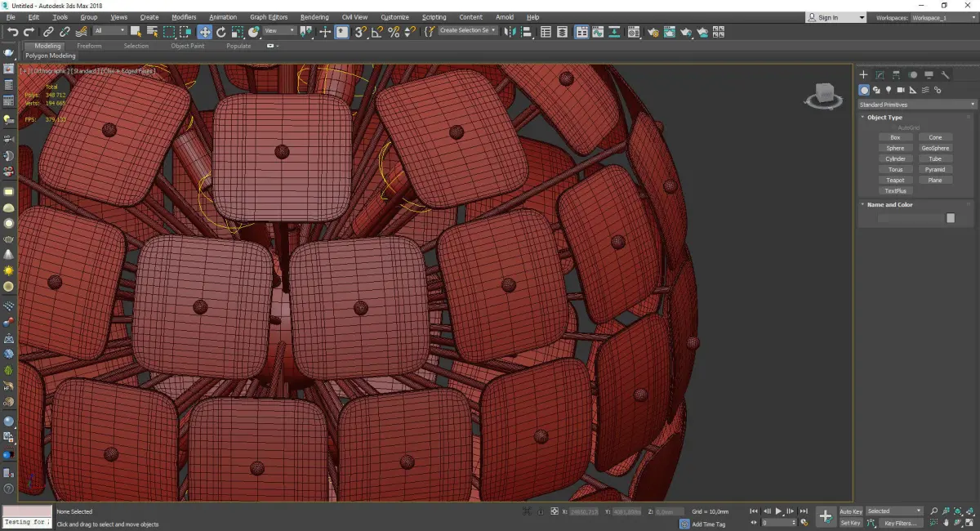Viewport: 980px width, 531px height.
Task: Toggle the Angle Snap button
Action: (x=376, y=32)
